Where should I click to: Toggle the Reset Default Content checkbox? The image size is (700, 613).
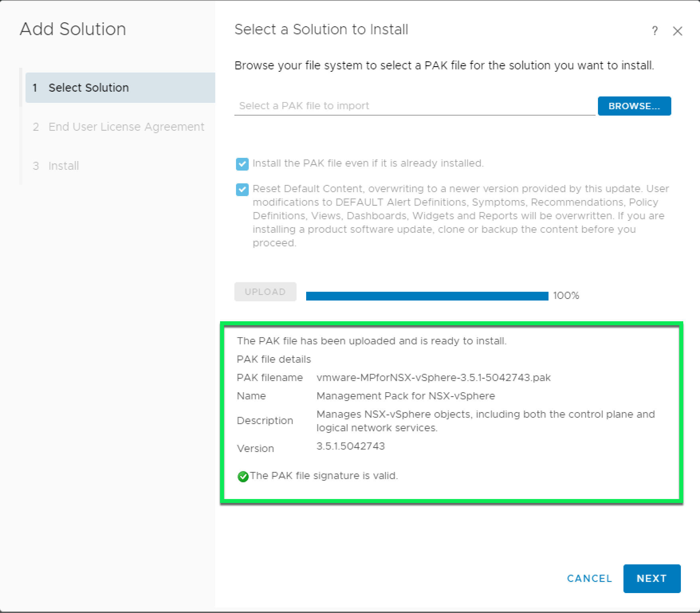coord(242,189)
